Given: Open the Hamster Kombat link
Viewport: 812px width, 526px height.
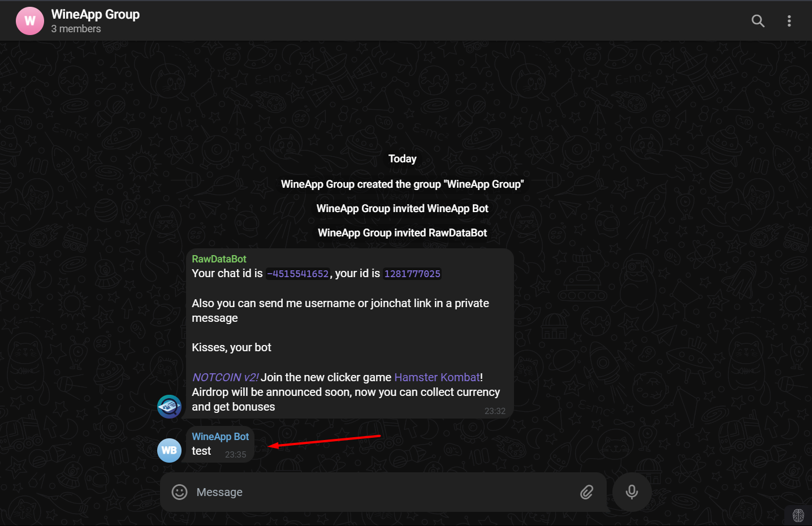Looking at the screenshot, I should pos(437,377).
